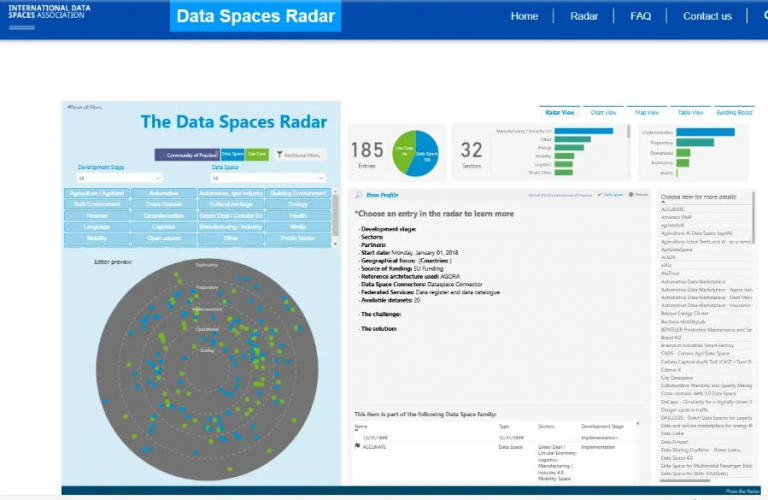Click the Manufacturing / Industry 4.0 bar
Screen dimensions: 768x500
583,131
